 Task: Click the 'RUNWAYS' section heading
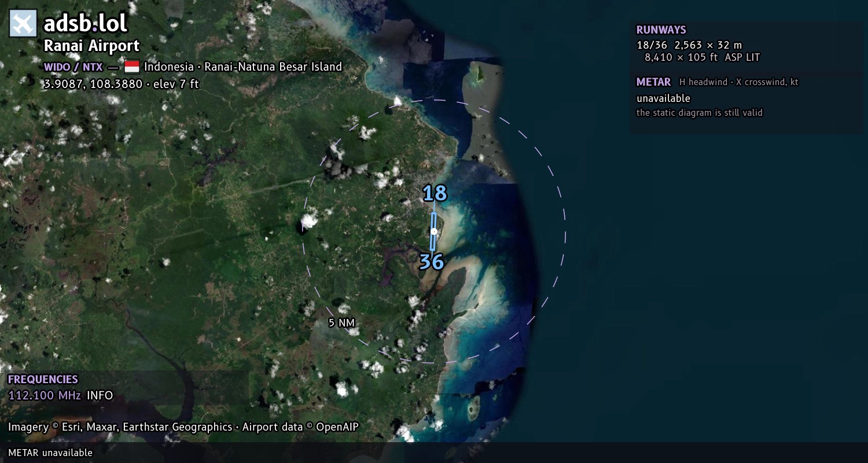pos(661,30)
